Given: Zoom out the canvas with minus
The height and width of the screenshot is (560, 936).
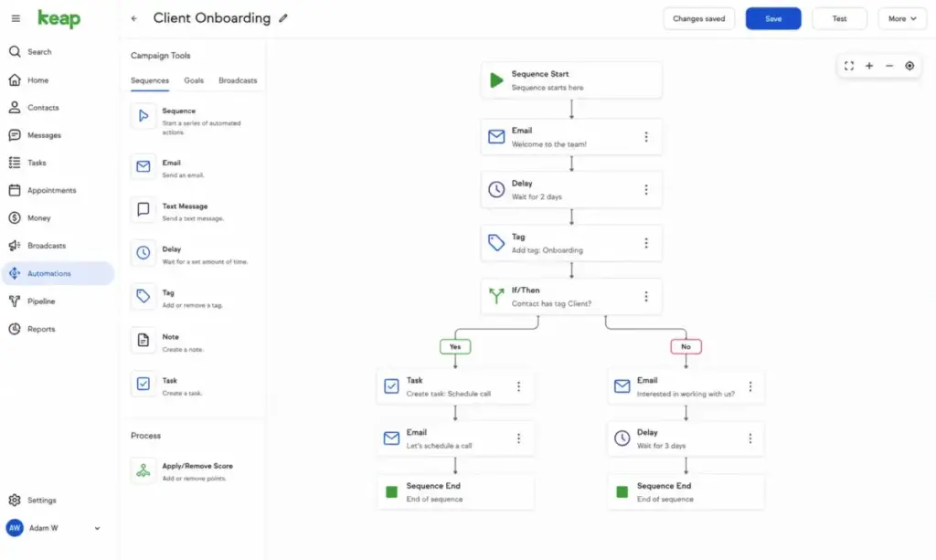Looking at the screenshot, I should click(889, 66).
